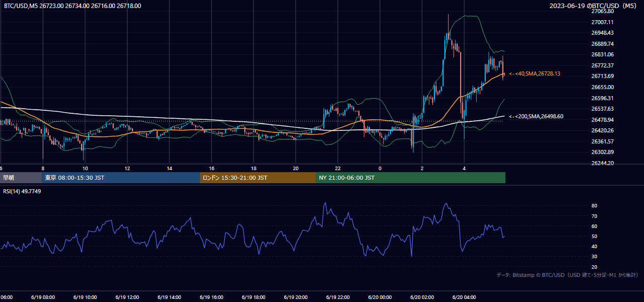Click RSI scale level 60
644x302 pixels.
[594, 226]
